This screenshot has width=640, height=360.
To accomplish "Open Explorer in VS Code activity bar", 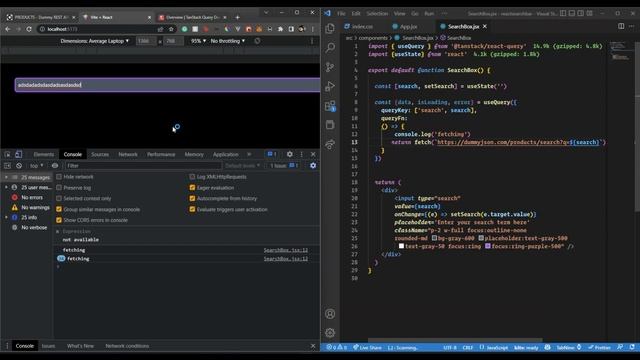I will [x=330, y=28].
